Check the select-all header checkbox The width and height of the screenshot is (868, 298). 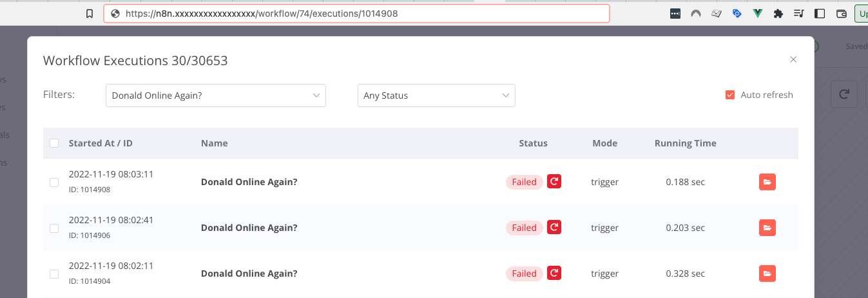point(54,143)
